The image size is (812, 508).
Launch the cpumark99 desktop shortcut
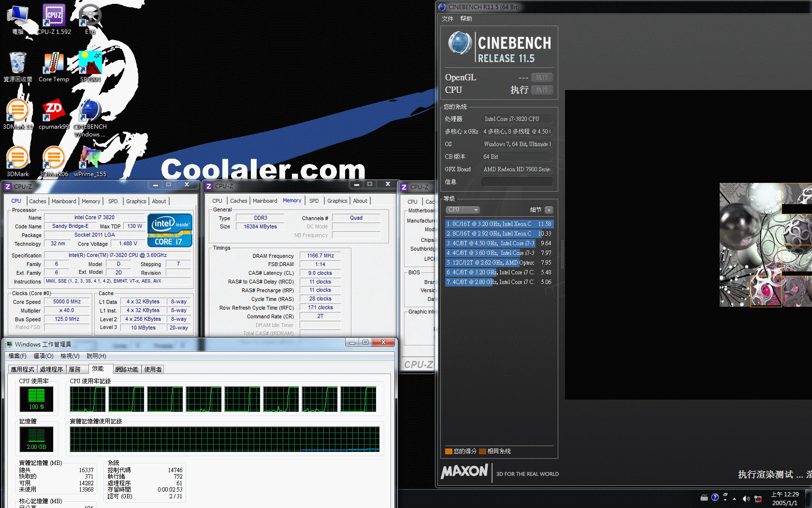coord(54,114)
